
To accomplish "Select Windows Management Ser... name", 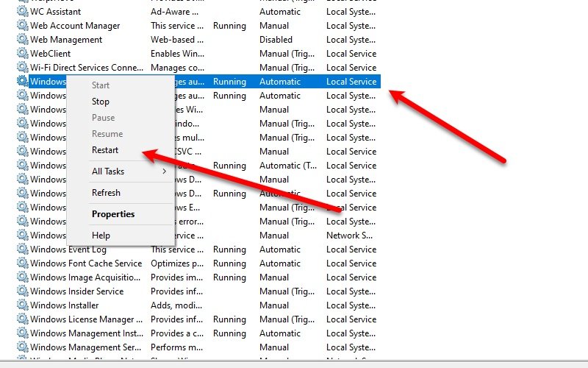I will [85, 347].
